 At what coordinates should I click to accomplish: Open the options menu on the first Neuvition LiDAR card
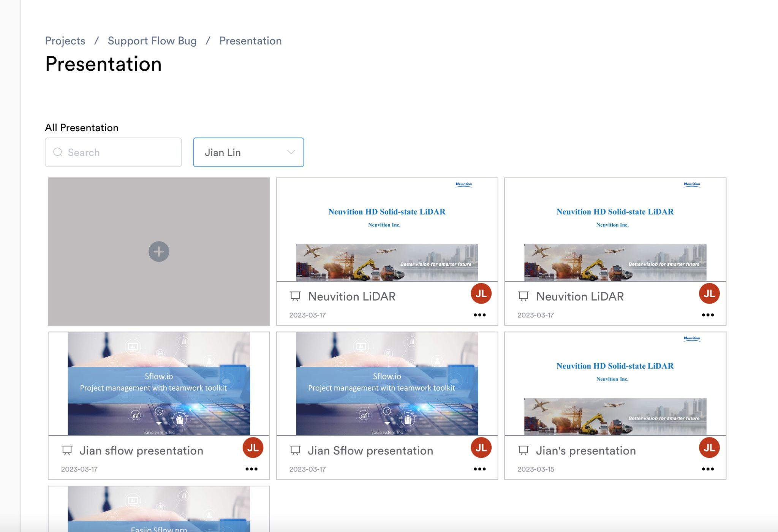[x=480, y=315]
